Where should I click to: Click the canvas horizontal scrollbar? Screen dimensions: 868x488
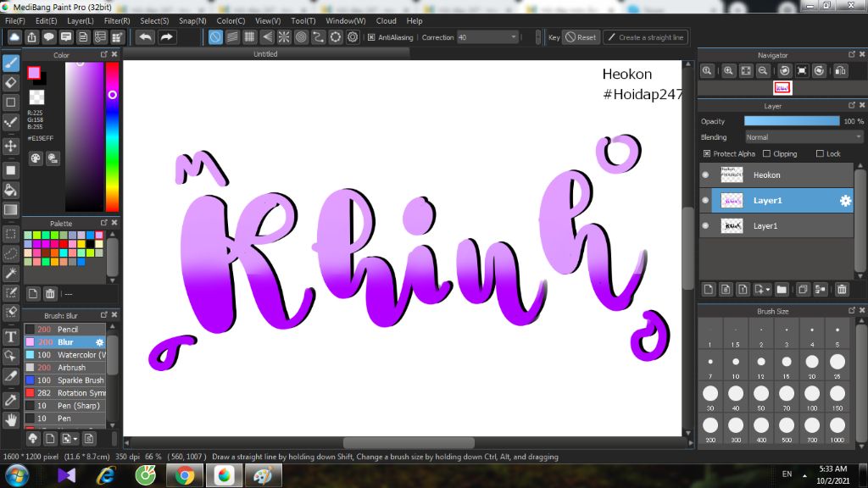pos(409,442)
